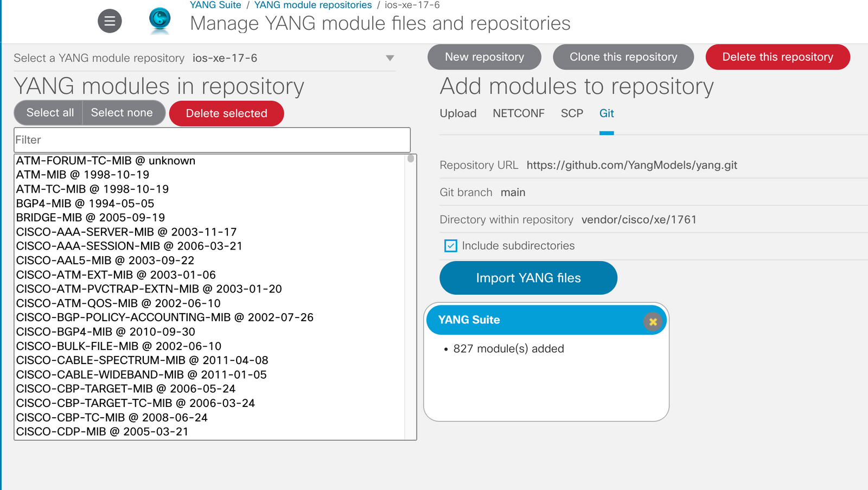The height and width of the screenshot is (490, 868).
Task: Switch to the NETCONF tab
Action: (519, 113)
